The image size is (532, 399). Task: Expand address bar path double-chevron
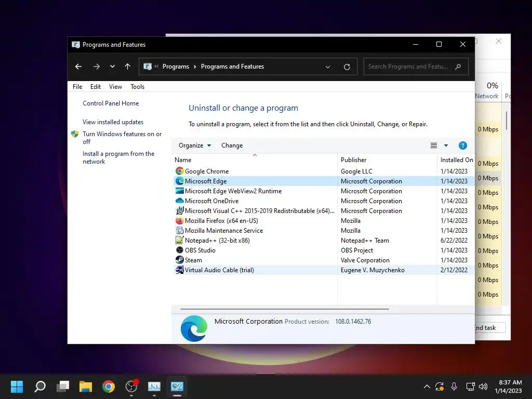point(156,66)
